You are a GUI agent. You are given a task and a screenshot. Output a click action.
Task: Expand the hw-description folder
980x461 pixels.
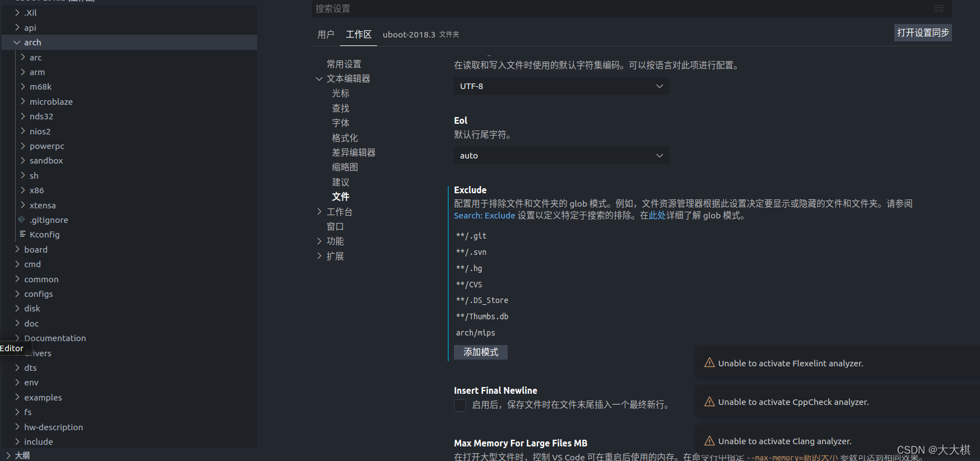tap(17, 427)
